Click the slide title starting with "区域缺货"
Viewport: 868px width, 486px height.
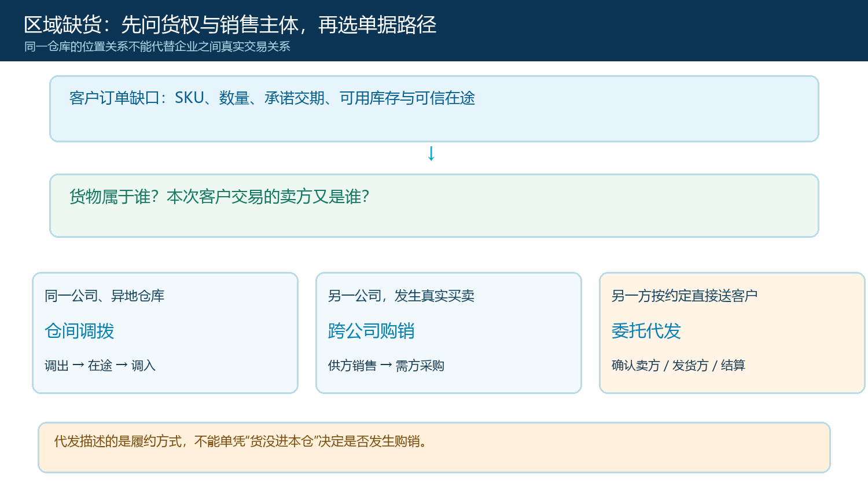pyautogui.click(x=230, y=25)
